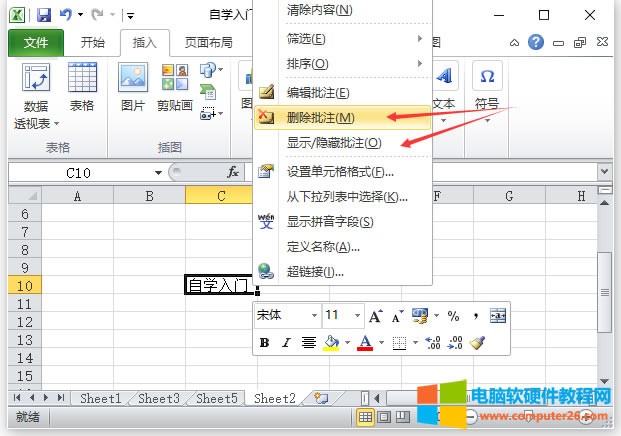Choose 删除批注(M) menu entry
The width and height of the screenshot is (621, 436).
[342, 118]
